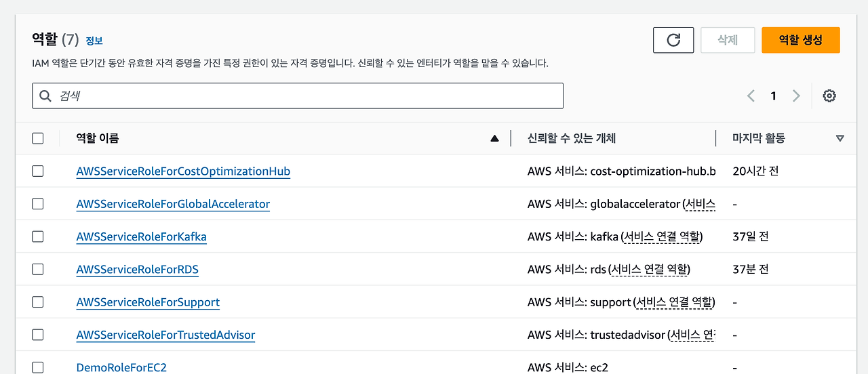Click the 신뢰할 수 있는 개체 column header
Screen dimensions: 868x374
click(572, 138)
